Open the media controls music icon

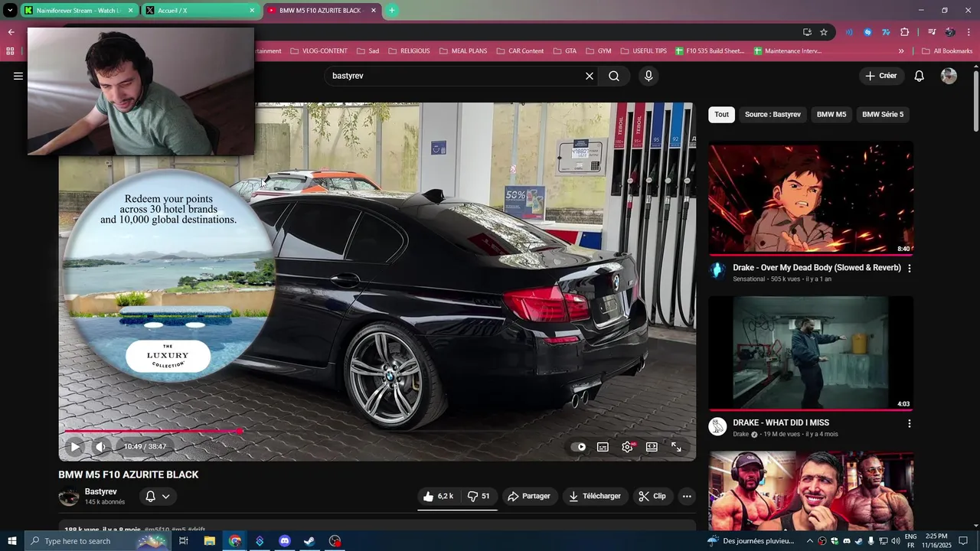click(x=932, y=32)
